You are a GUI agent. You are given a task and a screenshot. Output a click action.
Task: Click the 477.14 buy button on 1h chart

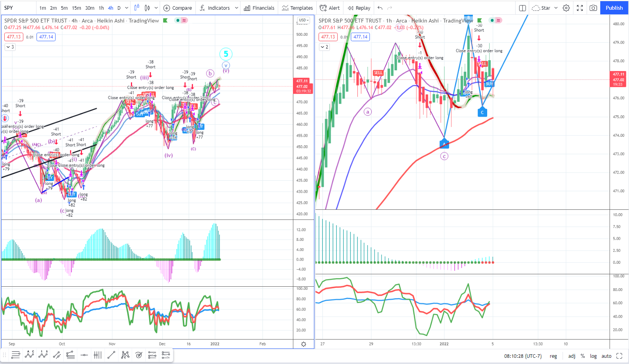361,37
